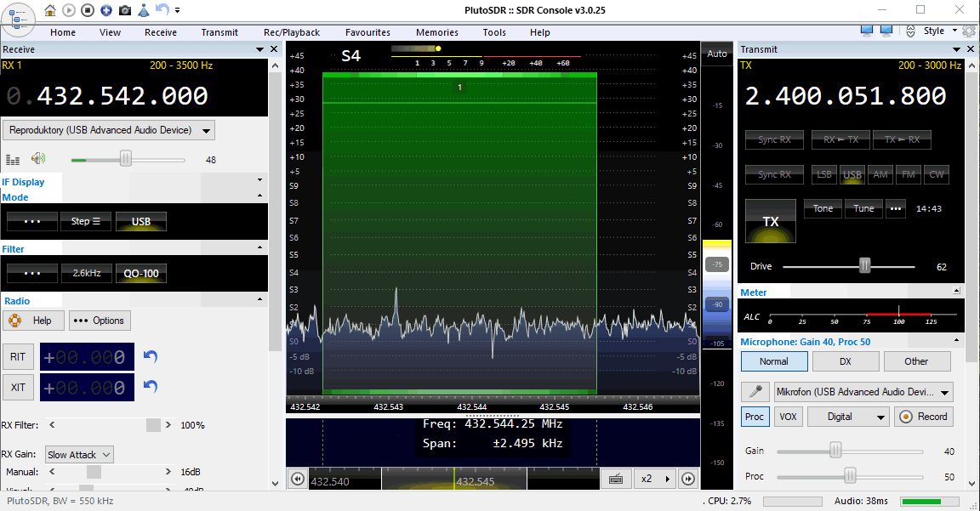Click the microphone icon button

pos(754,392)
